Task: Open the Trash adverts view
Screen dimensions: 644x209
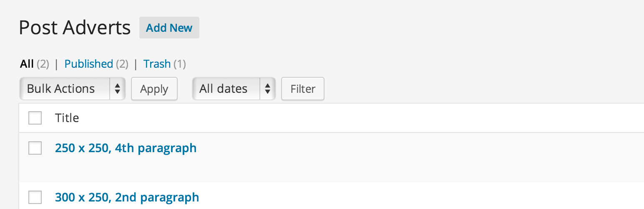Action: [157, 64]
